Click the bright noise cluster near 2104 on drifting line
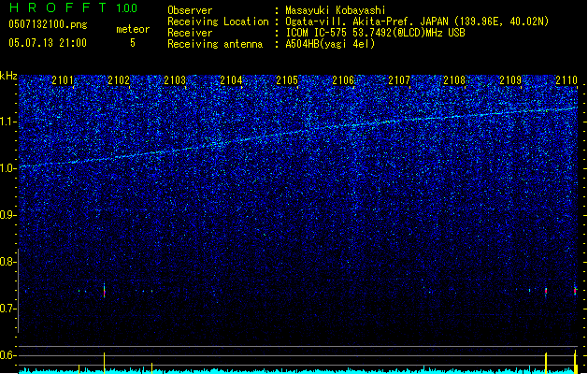This screenshot has height=374, width=588. pyautogui.click(x=217, y=143)
